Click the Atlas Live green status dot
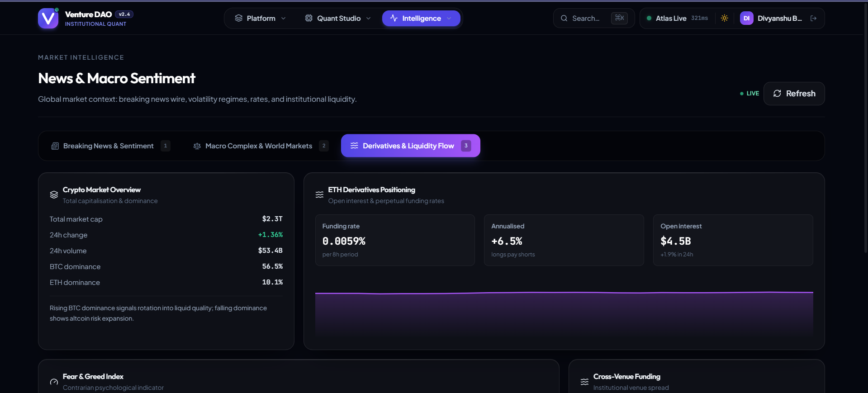 (x=649, y=18)
